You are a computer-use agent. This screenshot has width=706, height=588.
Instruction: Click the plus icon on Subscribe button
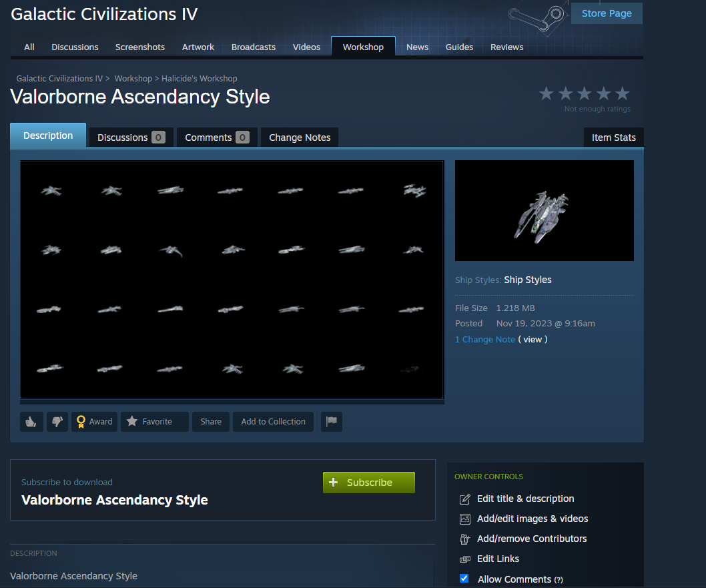[x=333, y=482]
